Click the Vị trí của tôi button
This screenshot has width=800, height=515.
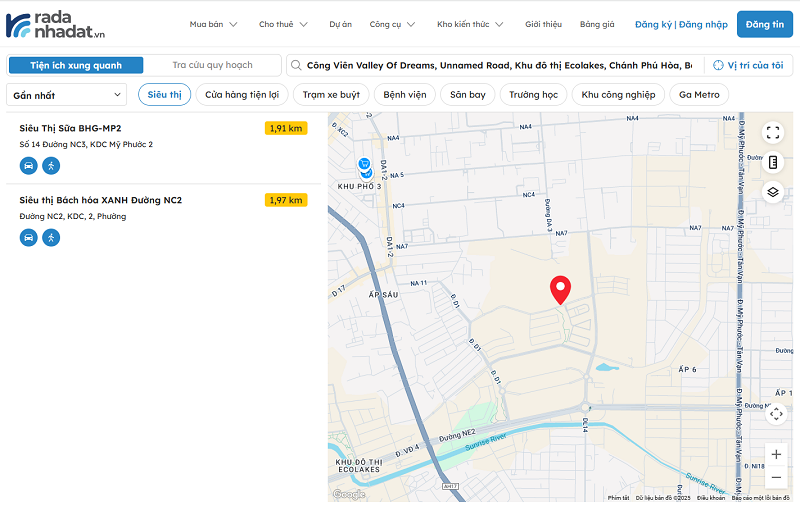(x=749, y=65)
